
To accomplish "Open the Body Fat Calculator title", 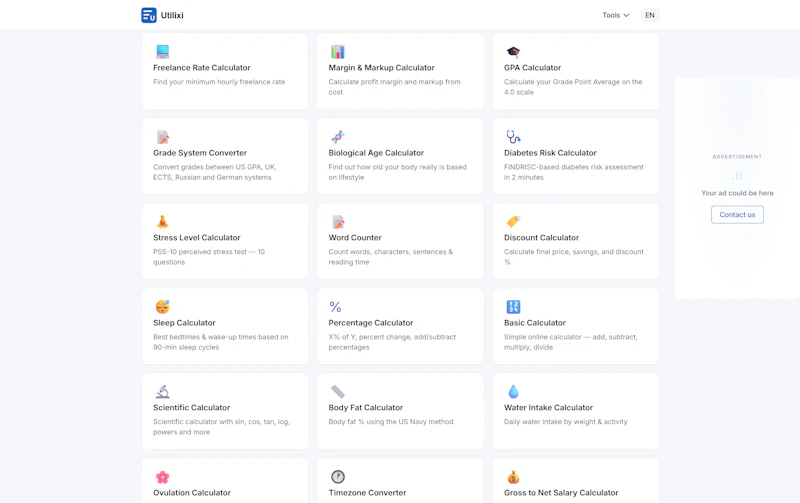I will click(366, 408).
